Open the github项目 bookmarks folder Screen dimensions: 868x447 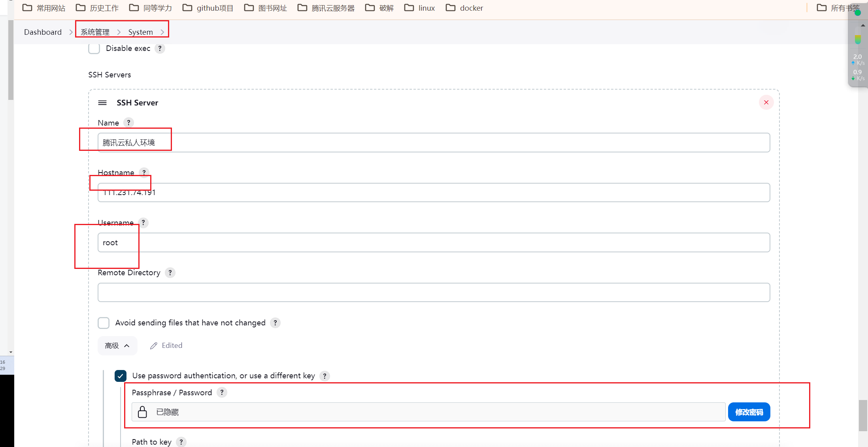click(208, 8)
